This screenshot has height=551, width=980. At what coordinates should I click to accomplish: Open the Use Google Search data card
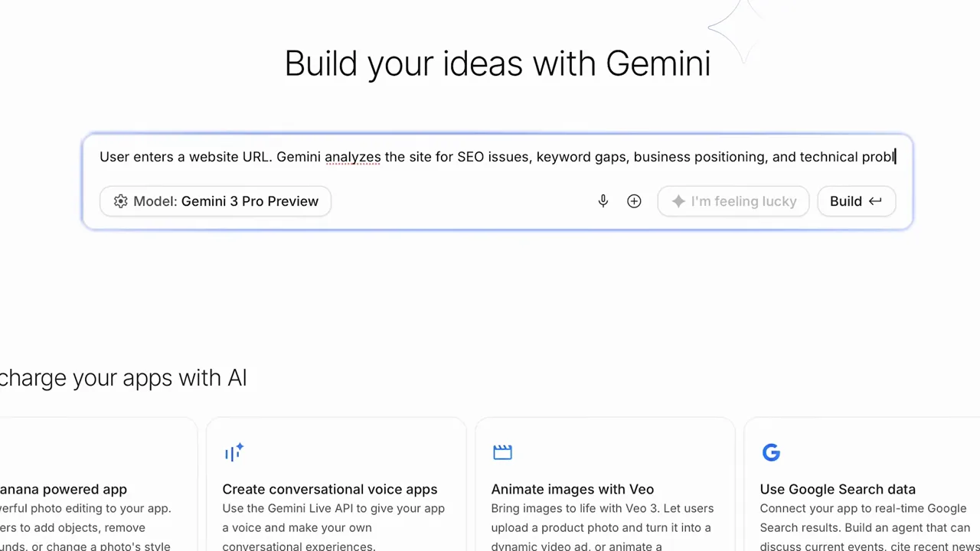pyautogui.click(x=862, y=484)
